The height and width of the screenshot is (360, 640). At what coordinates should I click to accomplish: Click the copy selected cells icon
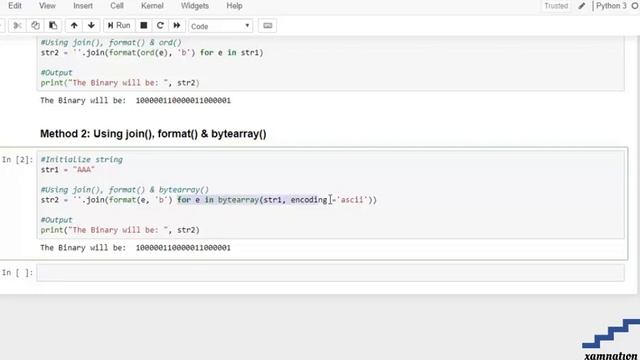tap(36, 26)
